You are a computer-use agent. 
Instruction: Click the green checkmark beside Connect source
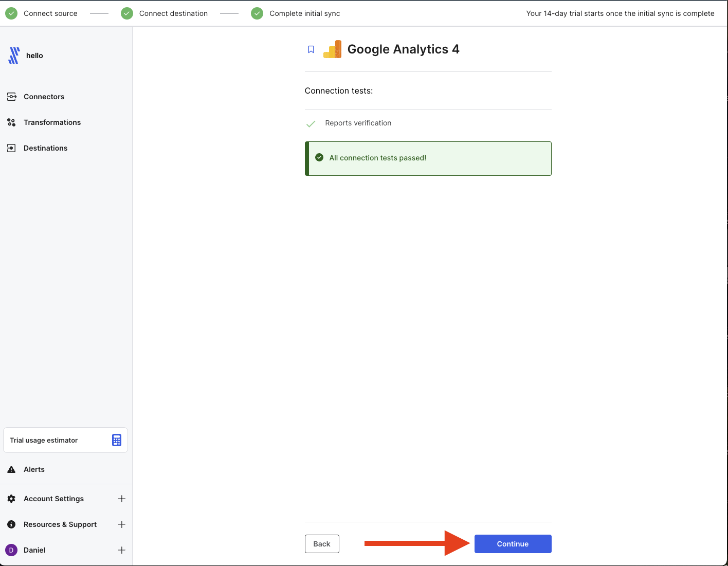click(x=11, y=13)
